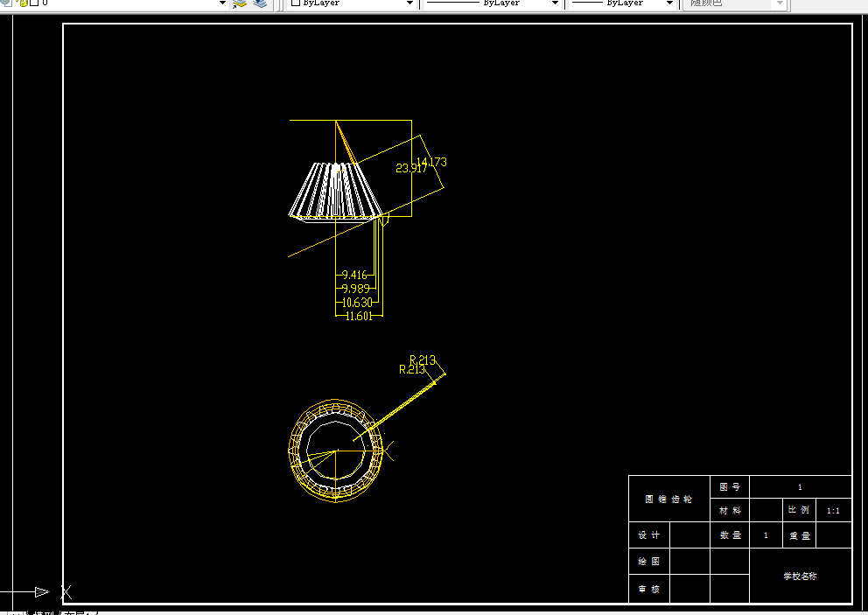Click the 审核 label in title block
This screenshot has width=868, height=615.
pyautogui.click(x=648, y=589)
